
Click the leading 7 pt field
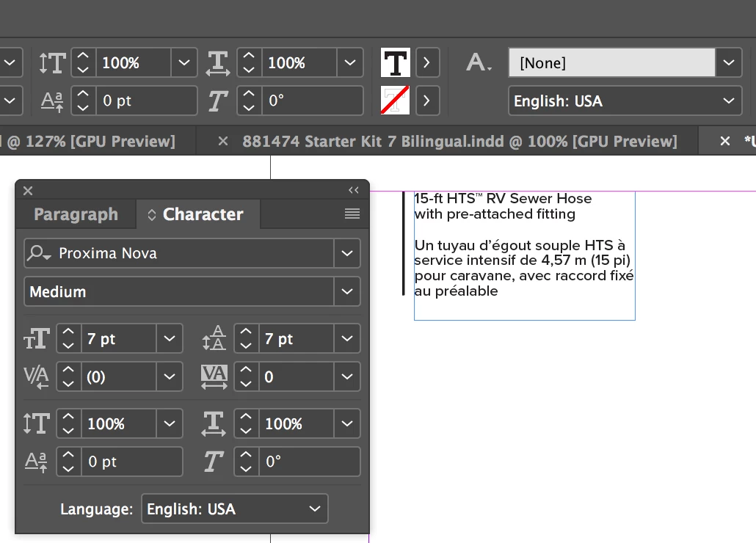[x=296, y=339]
